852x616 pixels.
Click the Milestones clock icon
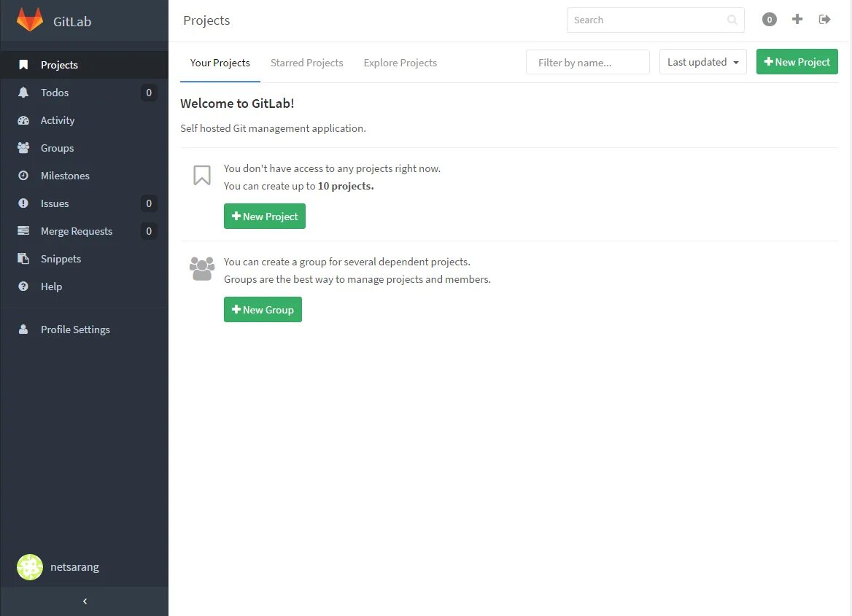coord(23,176)
